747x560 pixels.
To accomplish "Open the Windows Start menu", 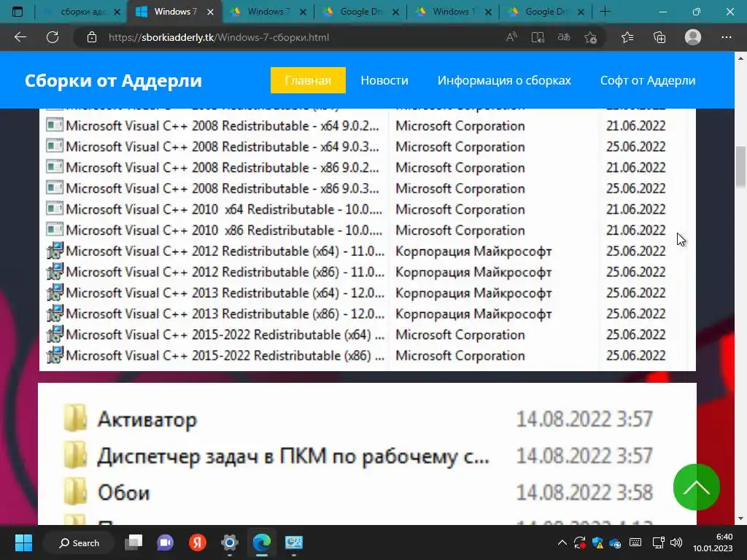I will (x=23, y=542).
